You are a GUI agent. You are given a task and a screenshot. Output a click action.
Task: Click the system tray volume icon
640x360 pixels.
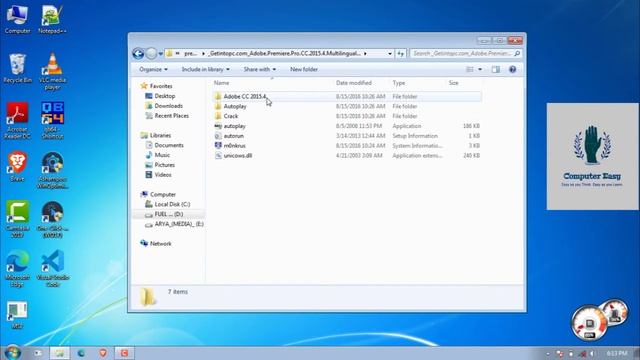(592, 353)
